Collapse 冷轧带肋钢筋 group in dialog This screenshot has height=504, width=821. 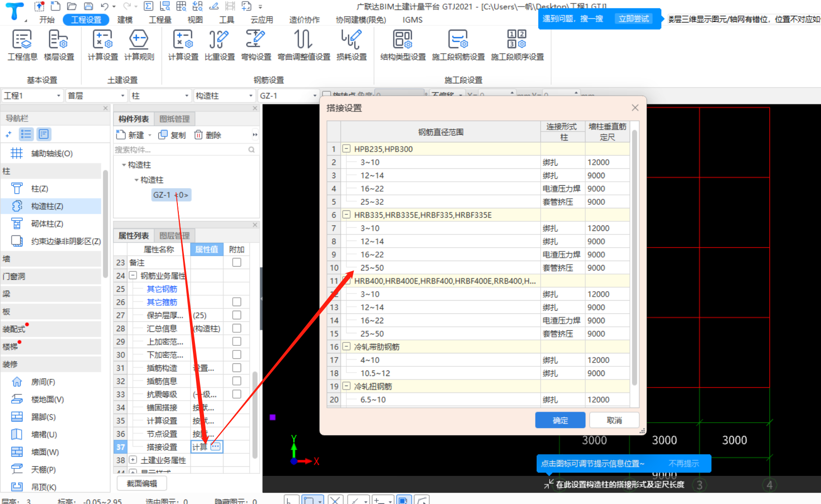[346, 346]
